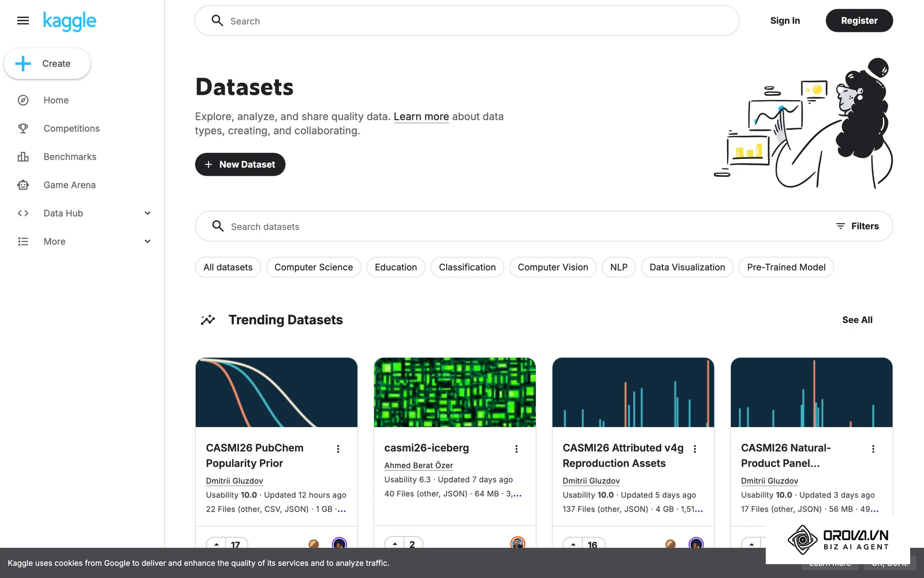Open CASMI26 PubChem Popularity Prior thumbnail

(x=277, y=392)
